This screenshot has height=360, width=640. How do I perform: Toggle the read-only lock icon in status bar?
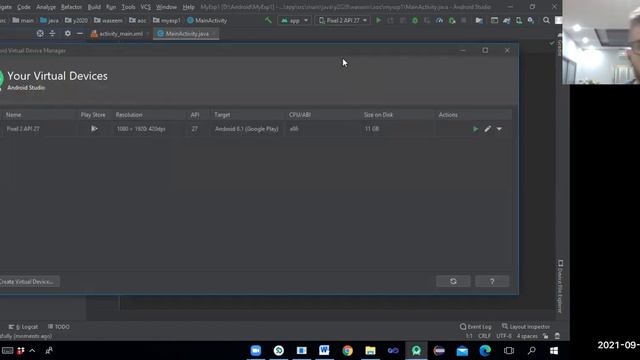(x=546, y=336)
